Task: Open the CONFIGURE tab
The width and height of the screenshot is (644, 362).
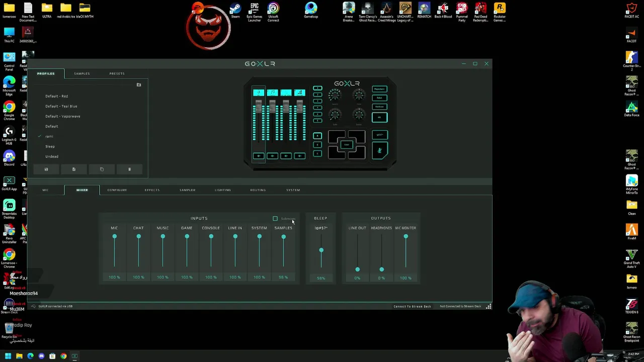Action: (117, 190)
